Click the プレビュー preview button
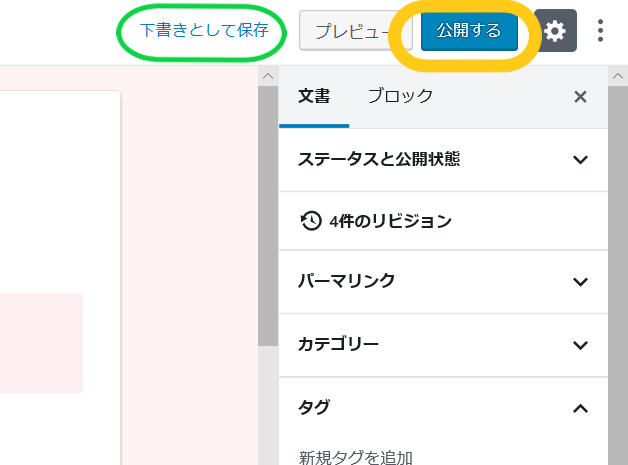628x465 pixels. (356, 30)
